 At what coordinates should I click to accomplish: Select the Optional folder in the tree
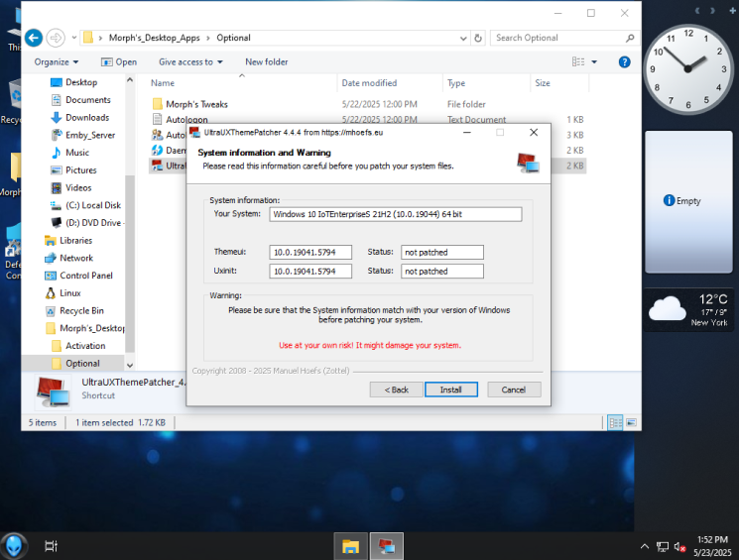82,364
